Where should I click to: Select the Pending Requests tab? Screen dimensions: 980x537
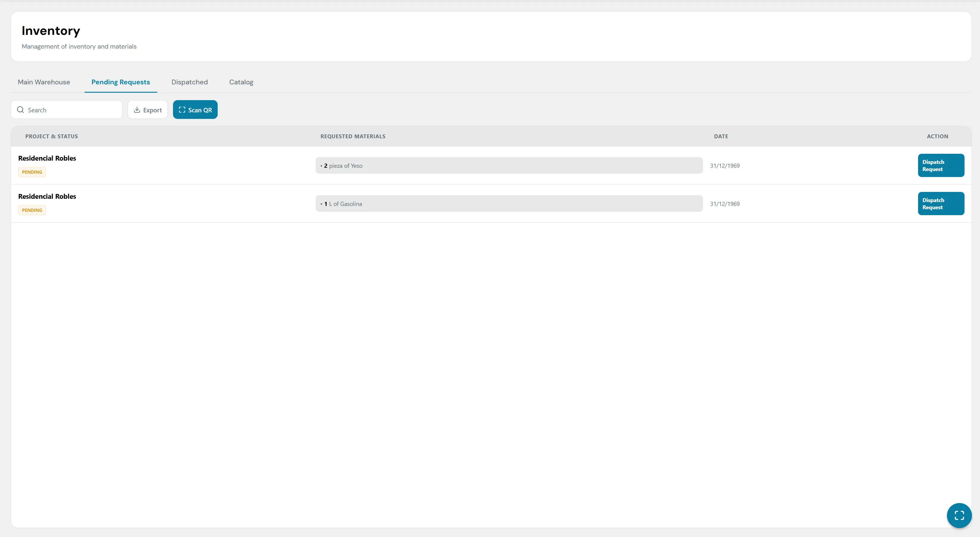121,82
